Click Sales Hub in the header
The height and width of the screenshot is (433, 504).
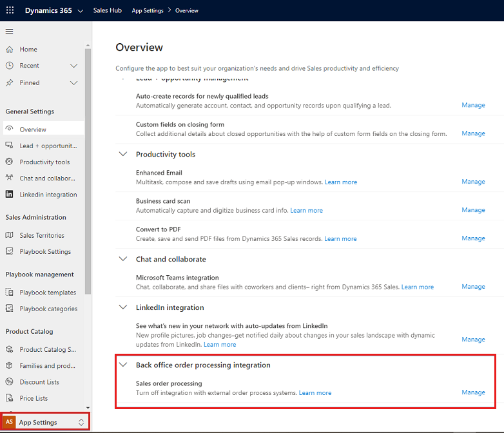coord(108,10)
